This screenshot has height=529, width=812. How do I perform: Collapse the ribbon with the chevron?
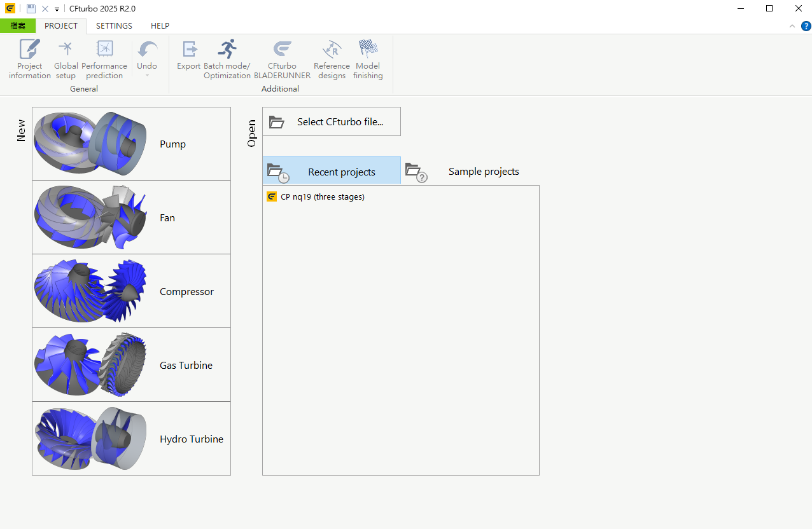[792, 26]
